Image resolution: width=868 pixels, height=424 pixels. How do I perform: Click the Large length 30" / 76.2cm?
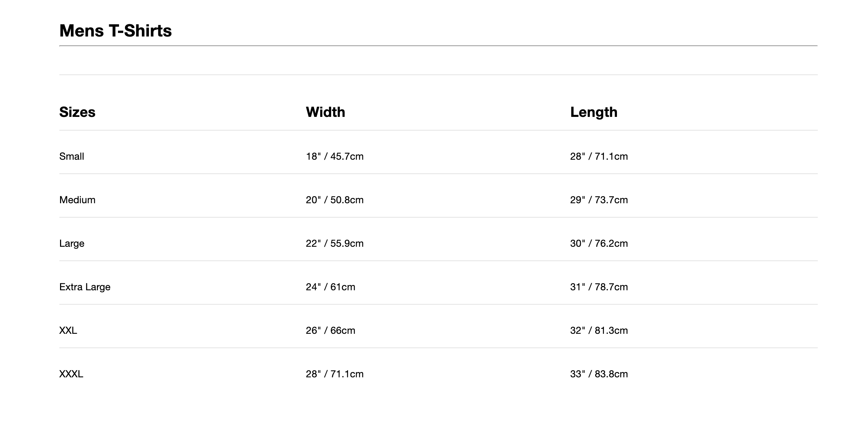click(599, 244)
